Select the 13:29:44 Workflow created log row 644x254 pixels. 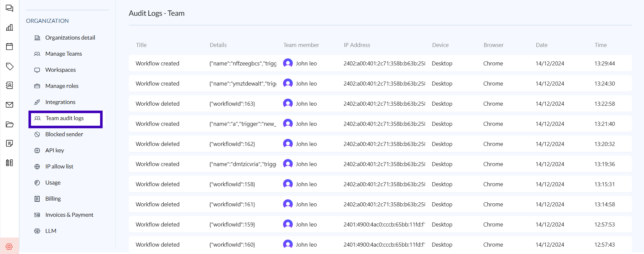click(380, 63)
